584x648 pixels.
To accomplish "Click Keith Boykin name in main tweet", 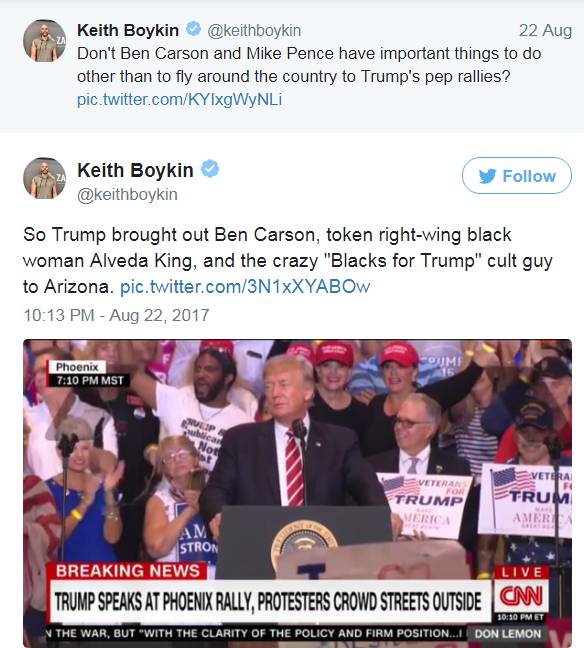I will (x=135, y=170).
